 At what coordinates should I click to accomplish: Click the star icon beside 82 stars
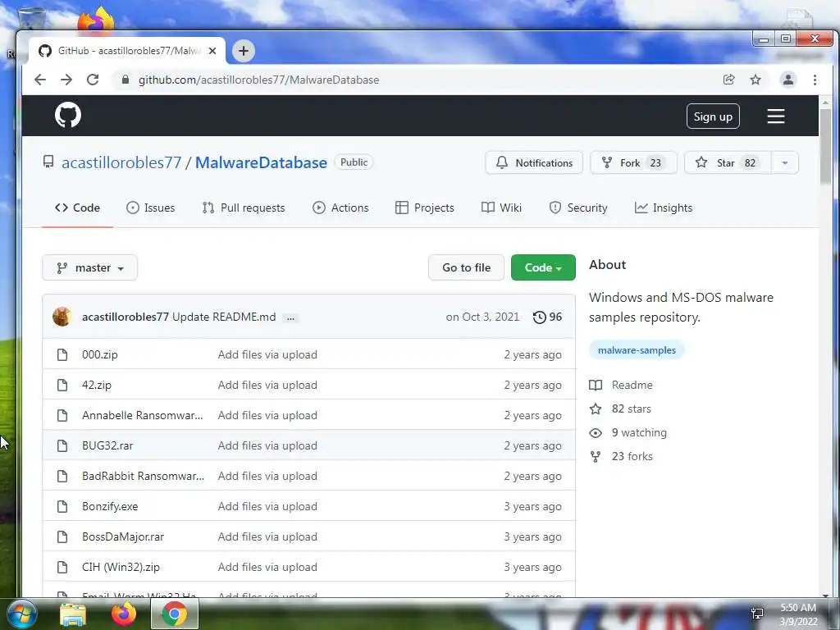pyautogui.click(x=596, y=409)
